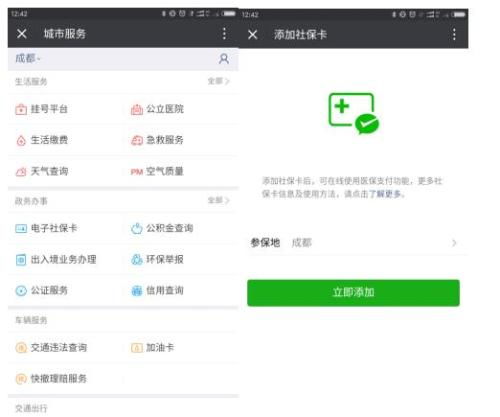Tap the 交通违法查询 icon
This screenshot has height=417, width=500.
[21, 348]
